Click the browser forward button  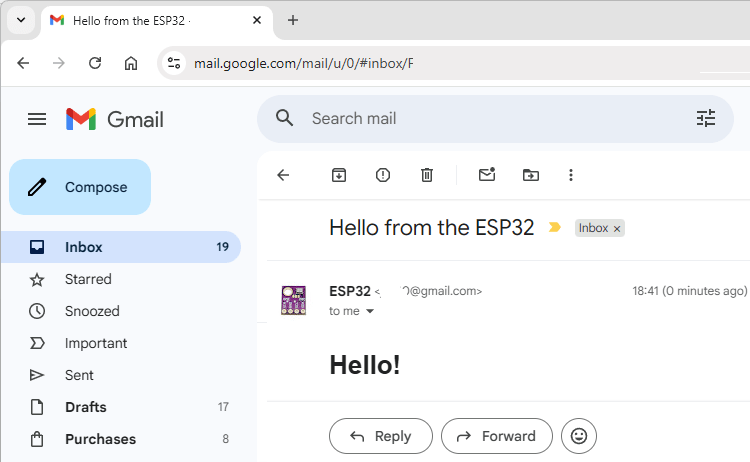pos(58,63)
